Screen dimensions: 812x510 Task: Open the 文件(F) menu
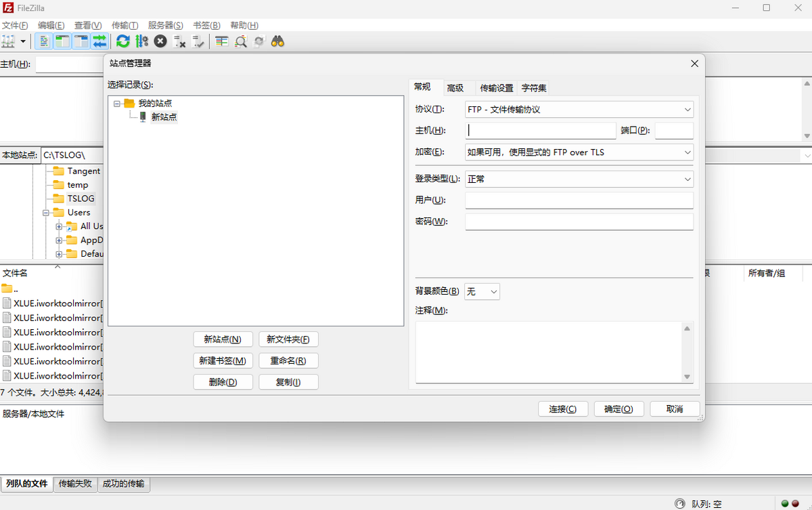pos(15,25)
